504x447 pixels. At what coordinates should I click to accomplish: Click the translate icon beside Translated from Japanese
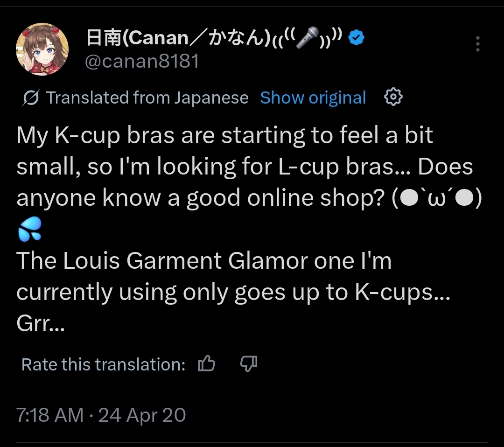pos(31,98)
